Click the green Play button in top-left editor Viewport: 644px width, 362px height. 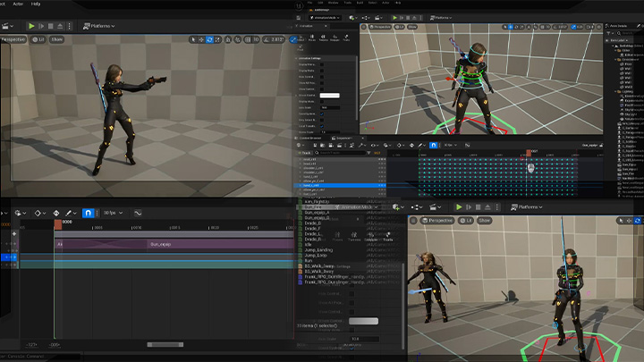click(x=31, y=26)
